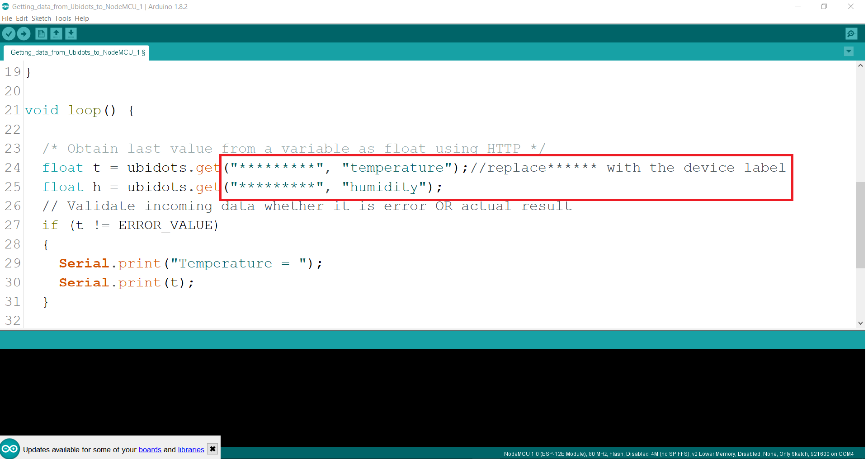Click the Upload arrow icon
The image size is (868, 459).
pyautogui.click(x=24, y=33)
